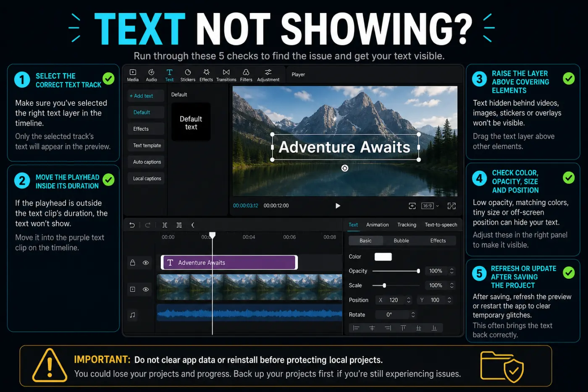Click the warning triangle in the Important banner
Screen dimensions: 588x392
click(x=50, y=365)
